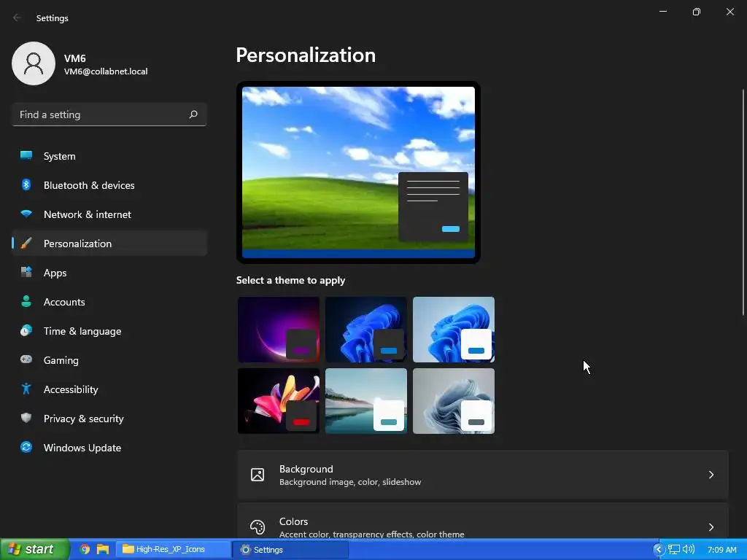Launch Chrome from the taskbar quick launch
The image size is (747, 560).
(85, 549)
